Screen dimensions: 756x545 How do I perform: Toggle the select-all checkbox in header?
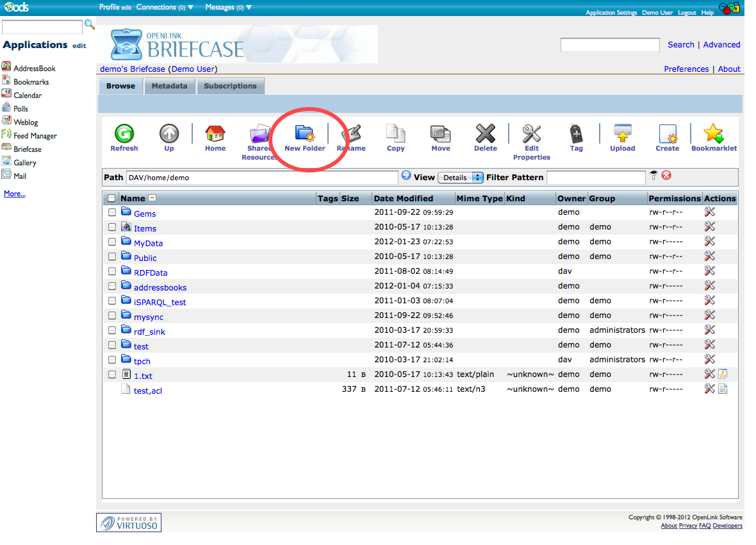[x=112, y=199]
